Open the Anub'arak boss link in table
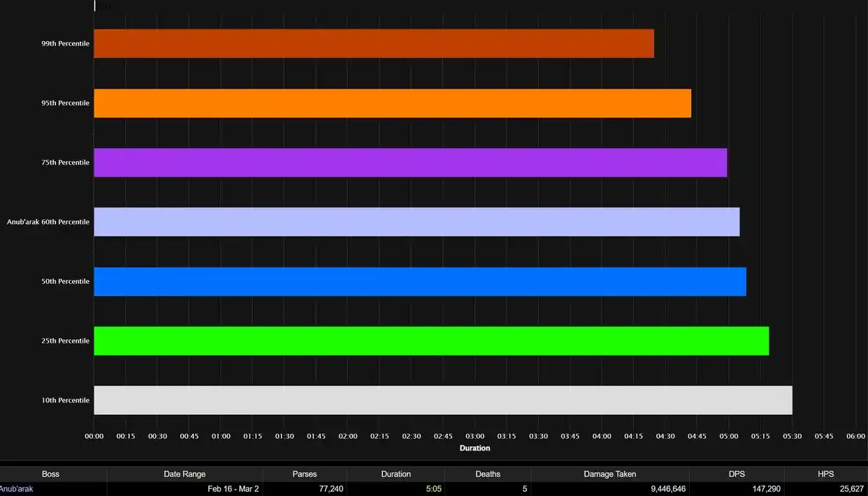Image resolution: width=868 pixels, height=496 pixels. point(16,489)
